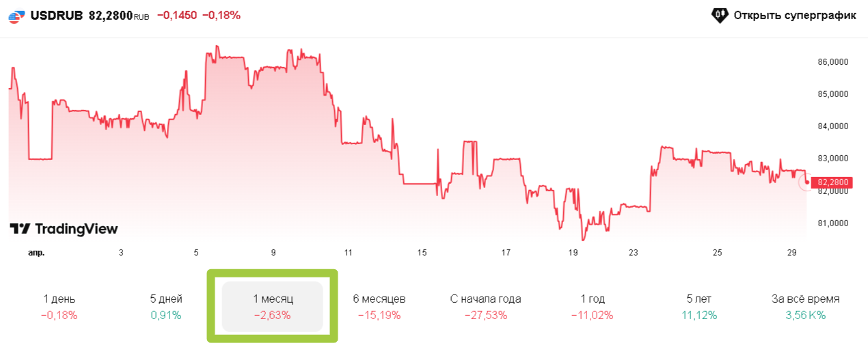Select the "За всё время" range
This screenshot has height=343, width=868.
806,307
